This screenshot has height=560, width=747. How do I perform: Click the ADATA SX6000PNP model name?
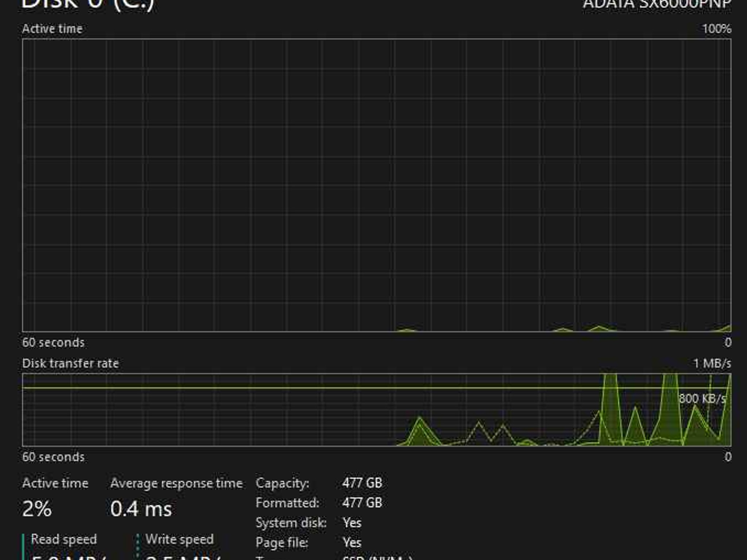[657, 4]
